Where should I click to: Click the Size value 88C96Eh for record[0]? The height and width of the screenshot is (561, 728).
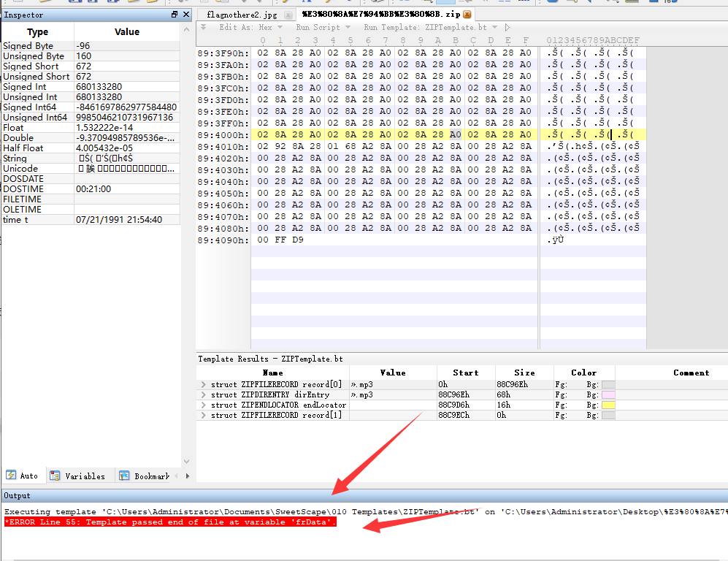click(x=512, y=384)
